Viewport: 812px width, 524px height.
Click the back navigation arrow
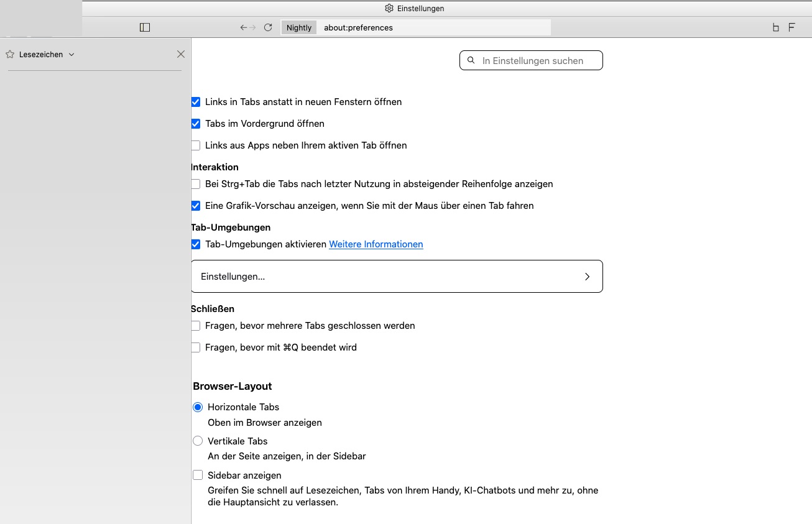click(x=244, y=27)
